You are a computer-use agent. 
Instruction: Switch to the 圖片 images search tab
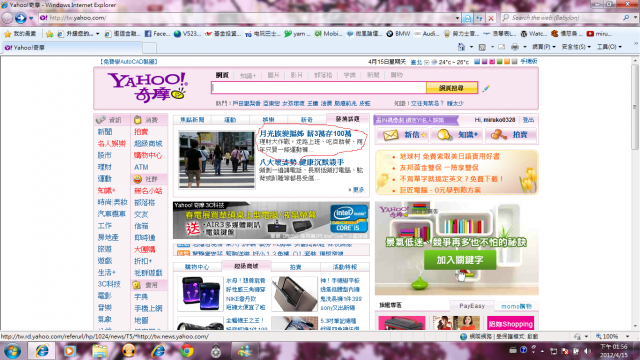click(x=273, y=75)
